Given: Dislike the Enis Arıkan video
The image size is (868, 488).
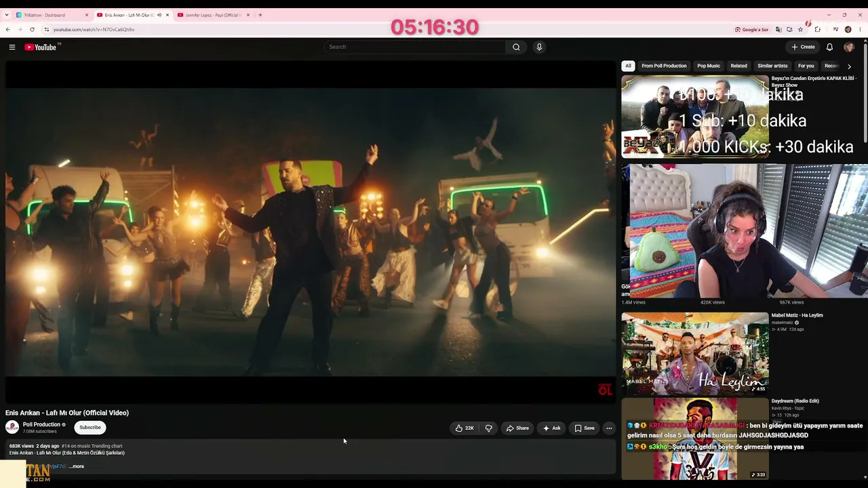Looking at the screenshot, I should click(488, 428).
